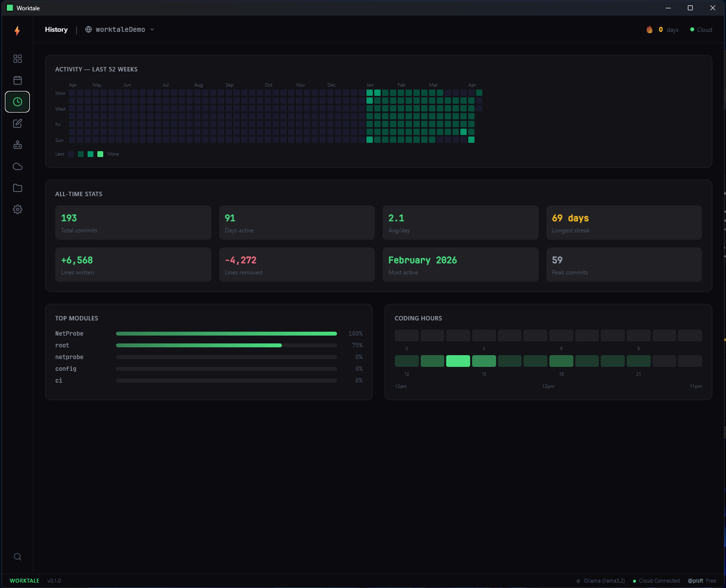The width and height of the screenshot is (726, 588).
Task: Open the compose/edit tool in the sidebar
Action: point(18,123)
